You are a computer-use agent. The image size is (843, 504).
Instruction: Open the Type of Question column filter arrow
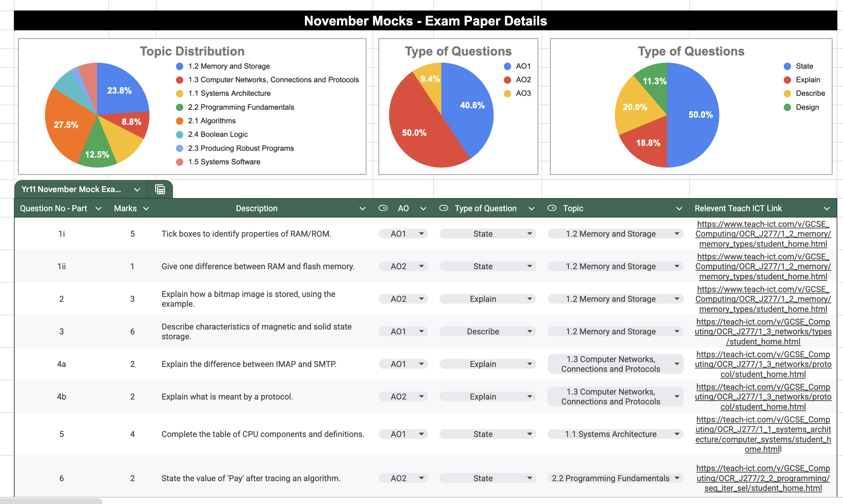point(531,209)
